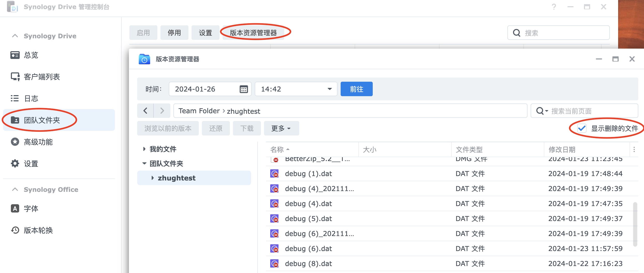This screenshot has height=273, width=644.
Task: Expand zhughtest tree node arrow
Action: point(152,178)
